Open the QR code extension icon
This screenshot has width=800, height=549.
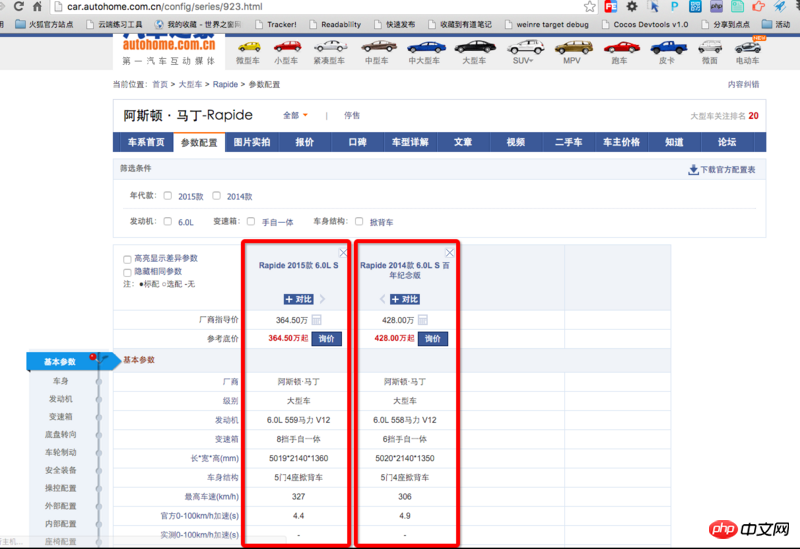[695, 7]
